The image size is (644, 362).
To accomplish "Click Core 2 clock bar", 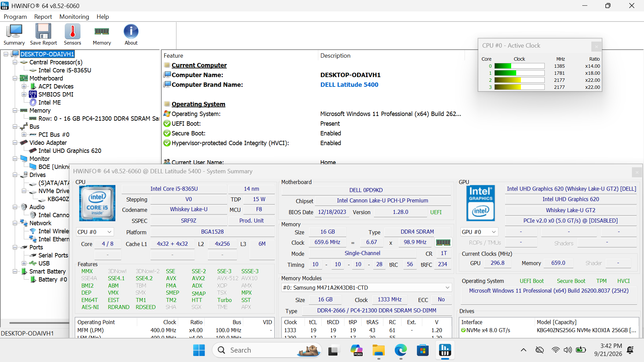I will (519, 80).
